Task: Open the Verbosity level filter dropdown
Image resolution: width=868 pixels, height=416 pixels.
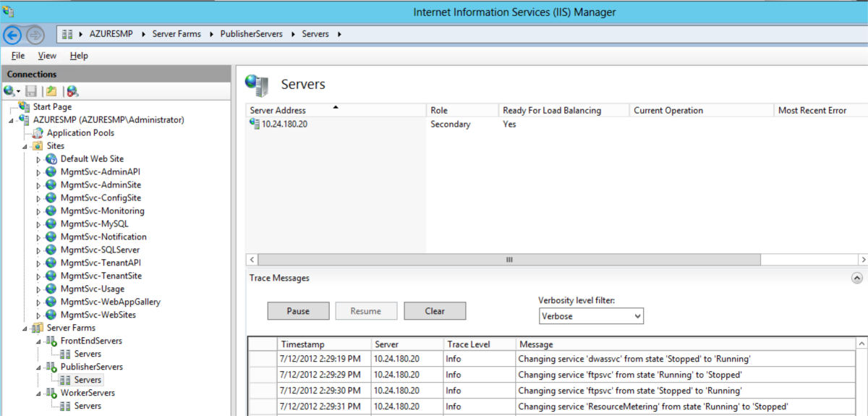Action: (591, 316)
